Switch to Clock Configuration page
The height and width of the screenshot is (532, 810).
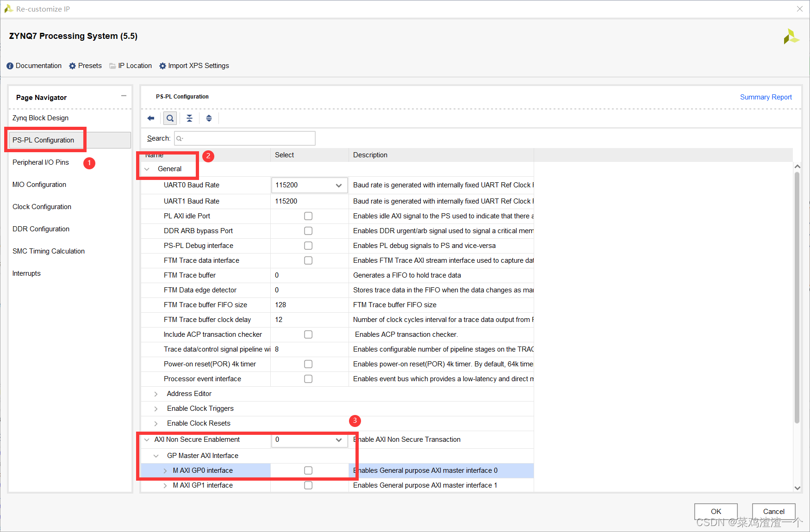coord(42,207)
